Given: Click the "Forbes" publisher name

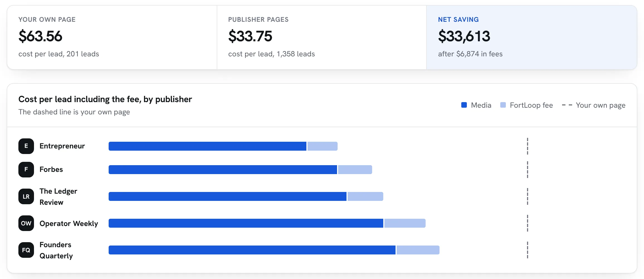Looking at the screenshot, I should [51, 170].
